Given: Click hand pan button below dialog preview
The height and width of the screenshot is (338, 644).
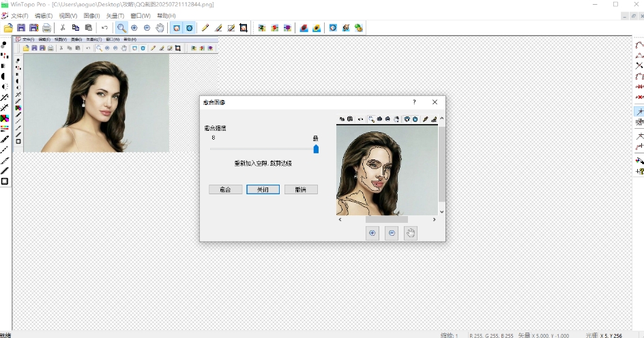Looking at the screenshot, I should point(411,233).
